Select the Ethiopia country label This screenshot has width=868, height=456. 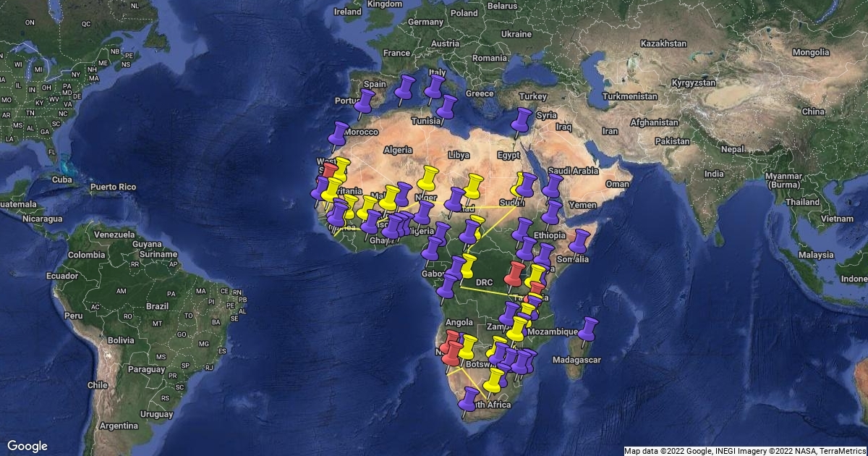click(x=549, y=235)
